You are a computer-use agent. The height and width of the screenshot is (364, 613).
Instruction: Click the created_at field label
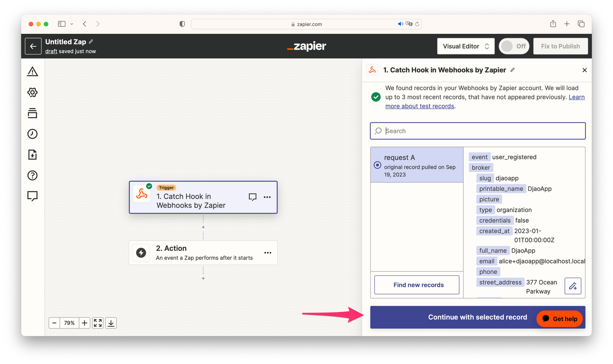coord(494,231)
